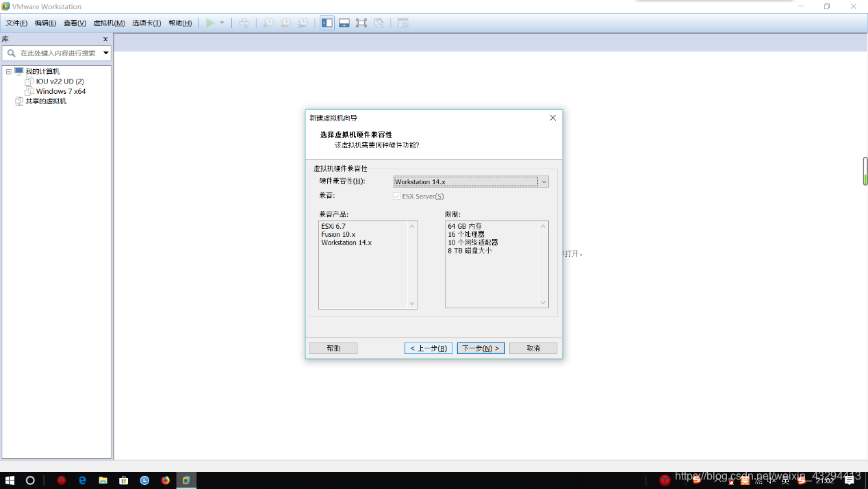The width and height of the screenshot is (868, 489).
Task: Select the 共享的虚拟机 tree item
Action: click(46, 101)
